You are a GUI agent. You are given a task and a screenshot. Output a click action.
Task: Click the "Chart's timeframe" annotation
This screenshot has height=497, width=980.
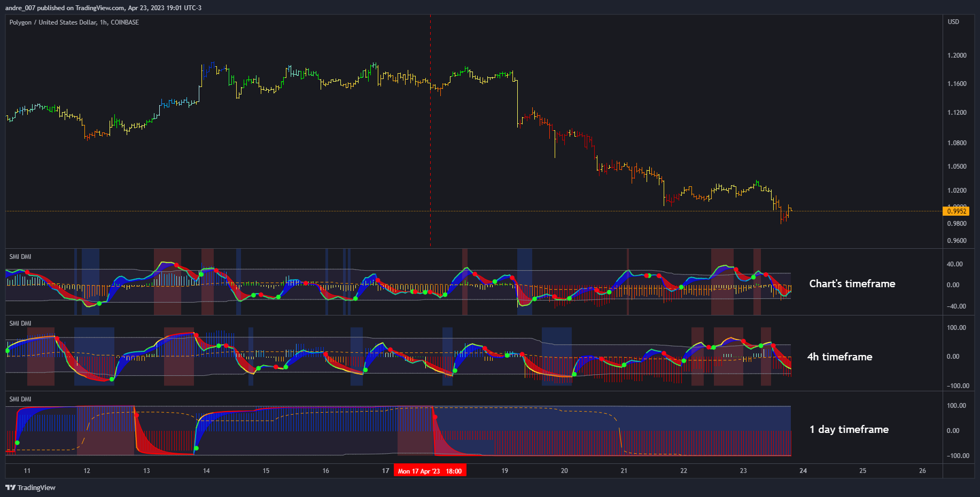852,284
